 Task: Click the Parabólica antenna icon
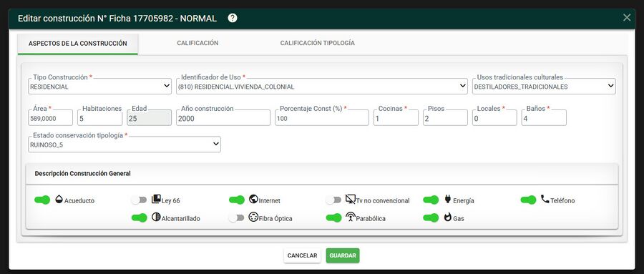tap(351, 217)
